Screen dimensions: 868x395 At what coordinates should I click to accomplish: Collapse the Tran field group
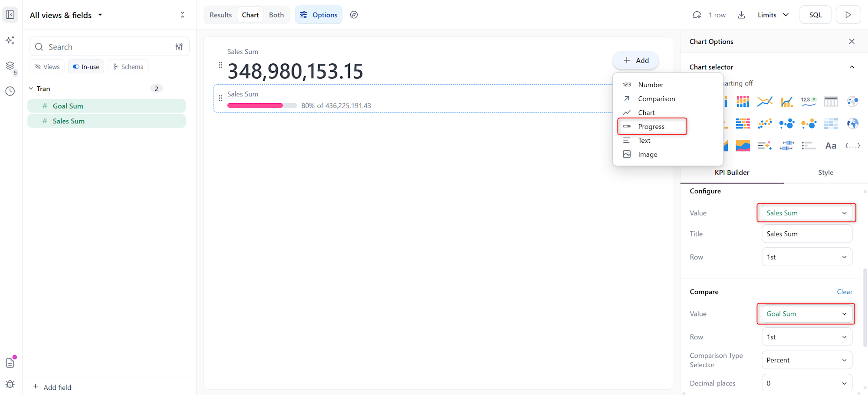click(31, 89)
